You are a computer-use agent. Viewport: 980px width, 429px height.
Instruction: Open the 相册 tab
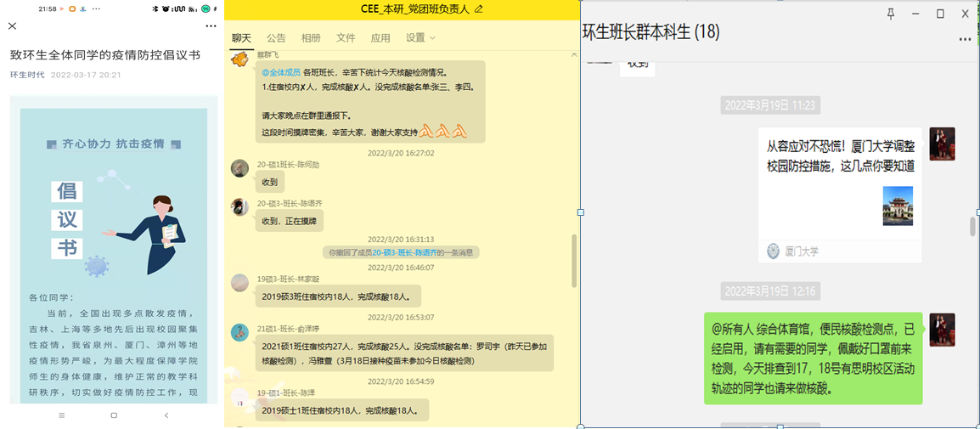click(311, 38)
